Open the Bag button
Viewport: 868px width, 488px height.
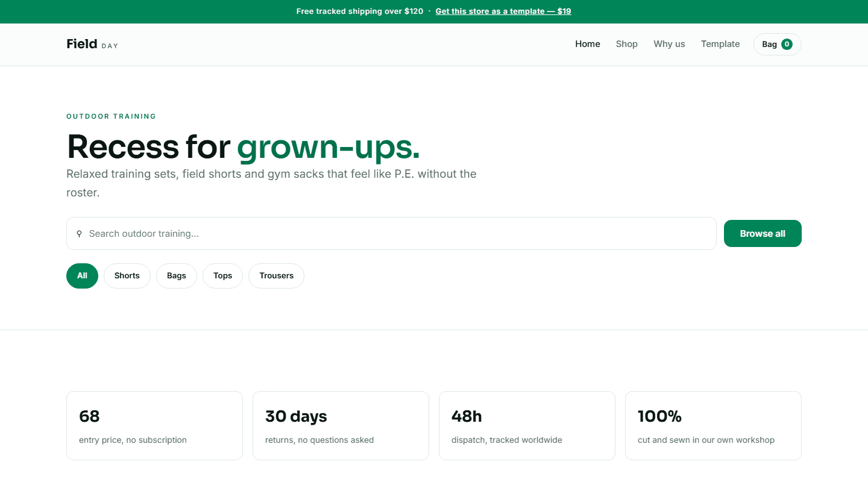point(778,44)
